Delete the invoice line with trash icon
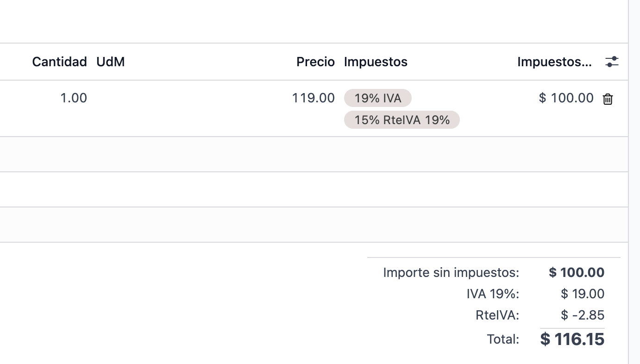Image resolution: width=640 pixels, height=364 pixels. 608,99
